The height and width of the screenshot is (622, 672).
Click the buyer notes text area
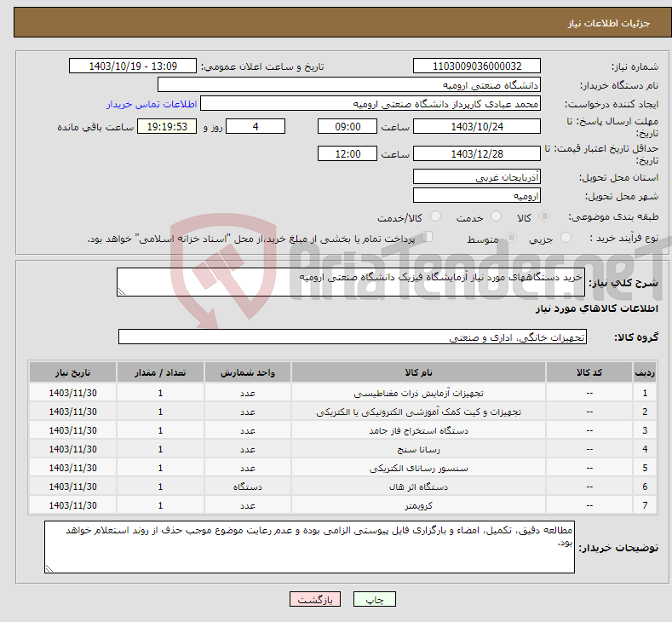(x=309, y=547)
